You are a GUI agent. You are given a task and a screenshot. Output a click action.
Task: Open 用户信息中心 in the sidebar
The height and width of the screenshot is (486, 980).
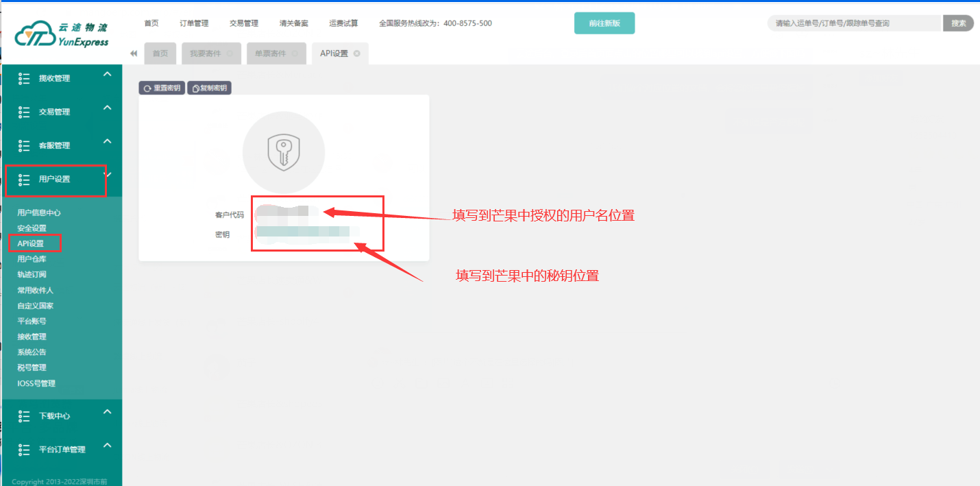tap(39, 212)
